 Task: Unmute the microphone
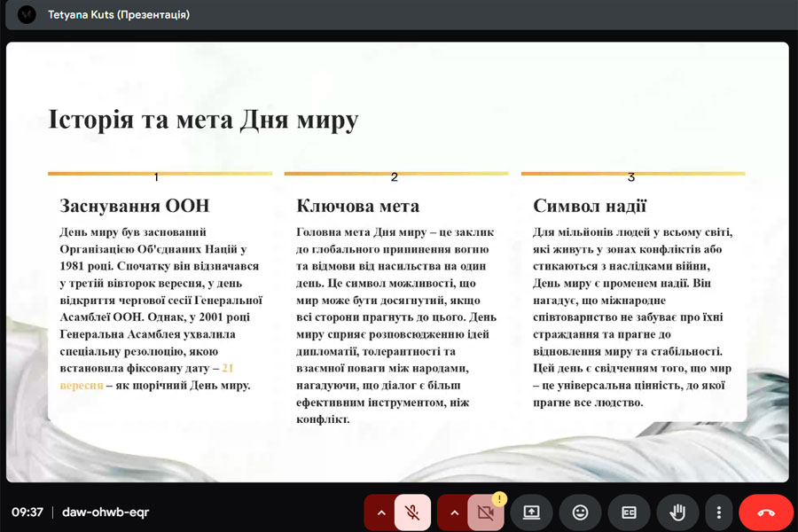pos(412,512)
